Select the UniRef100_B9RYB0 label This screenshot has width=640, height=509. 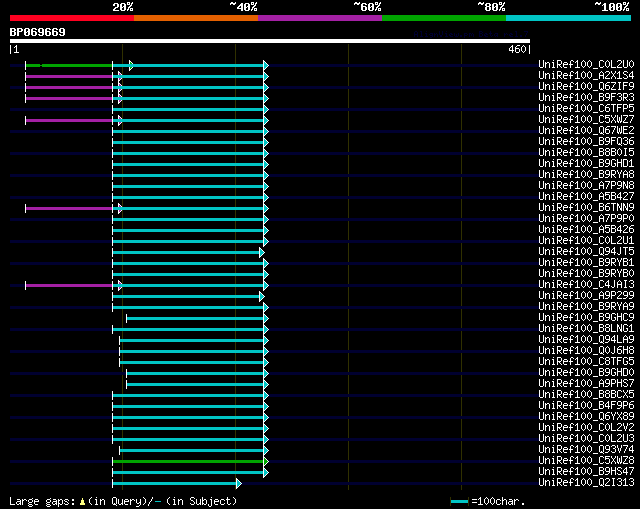point(586,274)
